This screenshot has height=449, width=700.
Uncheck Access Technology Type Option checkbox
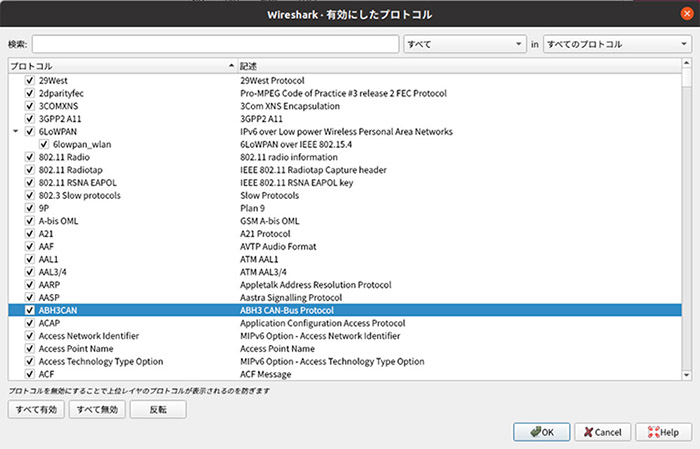point(29,362)
